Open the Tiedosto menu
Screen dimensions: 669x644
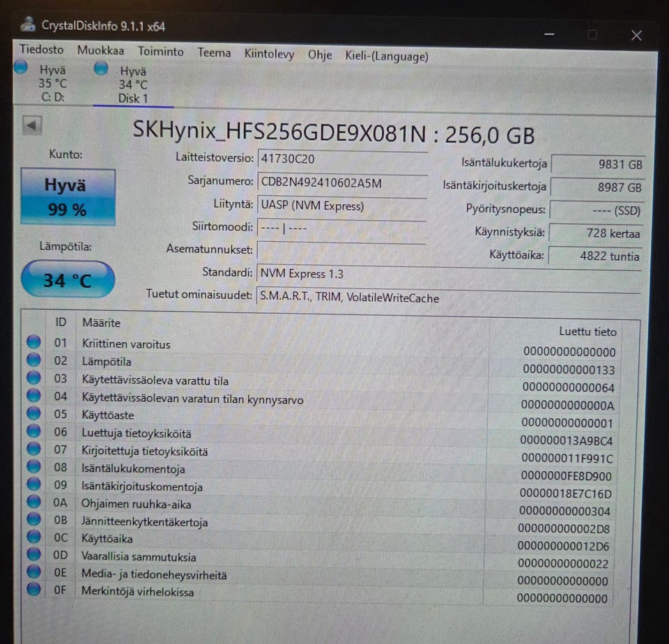point(41,49)
